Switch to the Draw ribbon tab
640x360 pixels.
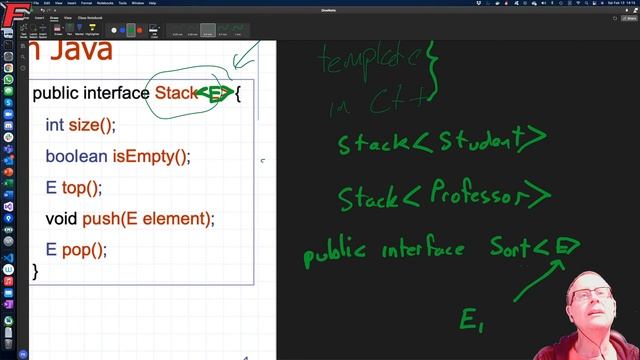(x=54, y=18)
